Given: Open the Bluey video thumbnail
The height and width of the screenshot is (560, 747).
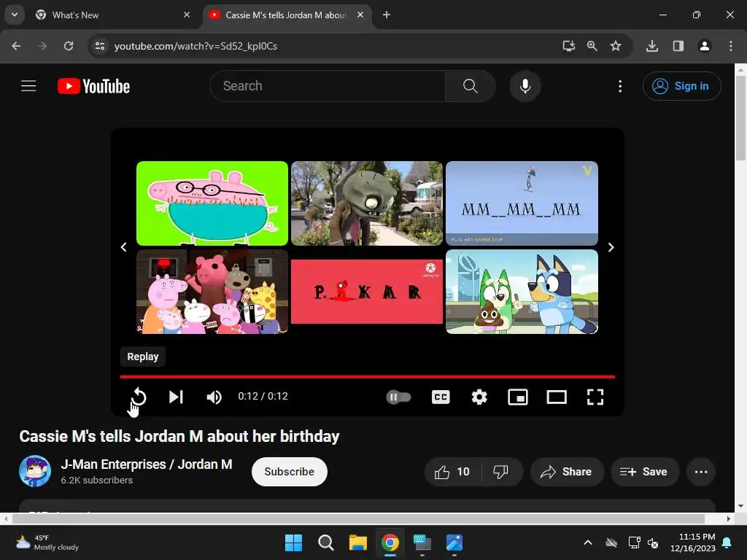Looking at the screenshot, I should click(x=522, y=292).
